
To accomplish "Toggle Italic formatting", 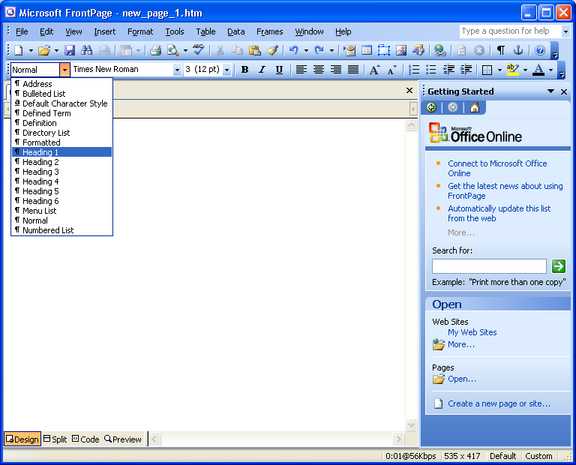I will click(262, 69).
